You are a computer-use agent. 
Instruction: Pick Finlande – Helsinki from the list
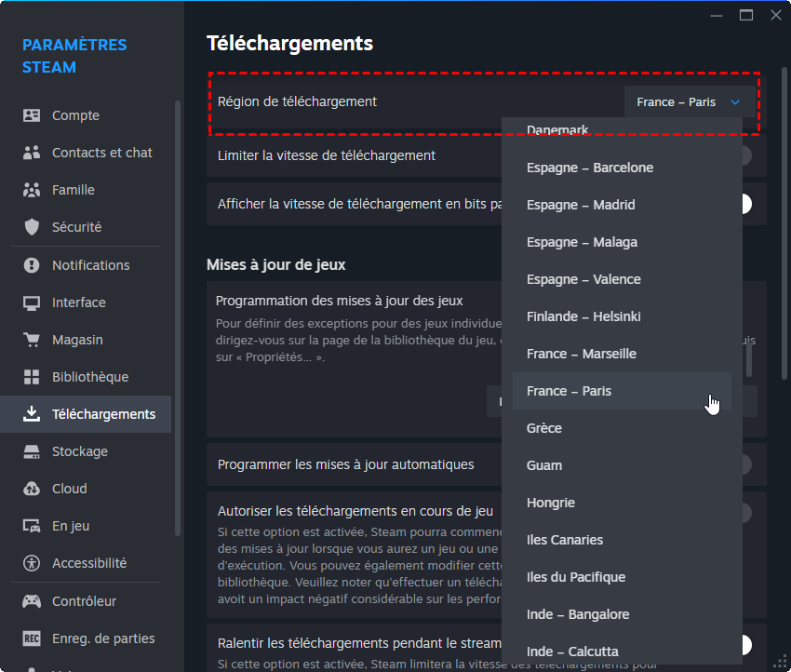coord(622,316)
